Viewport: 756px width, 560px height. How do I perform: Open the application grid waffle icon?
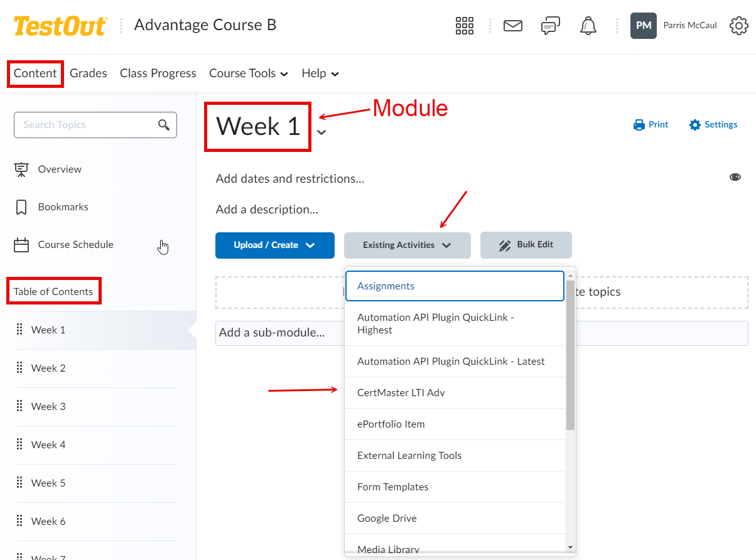[464, 26]
